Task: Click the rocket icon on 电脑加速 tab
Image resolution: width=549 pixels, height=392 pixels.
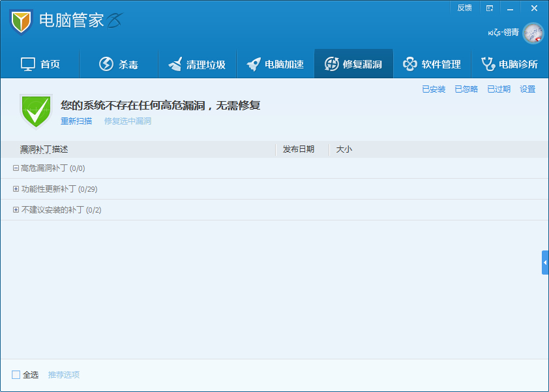Action: coord(254,64)
